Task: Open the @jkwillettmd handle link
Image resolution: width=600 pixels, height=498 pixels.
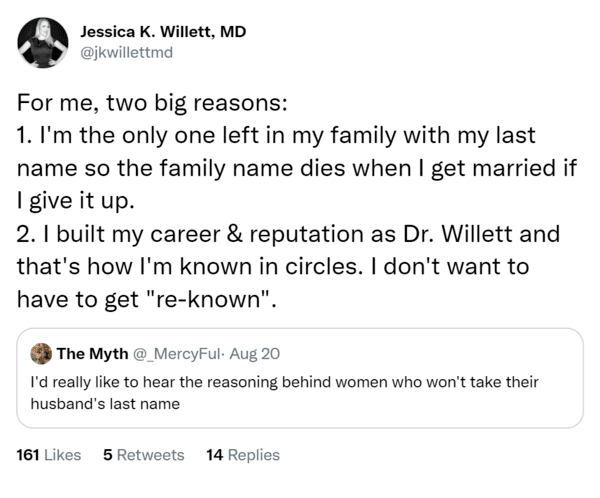Action: 127,52
